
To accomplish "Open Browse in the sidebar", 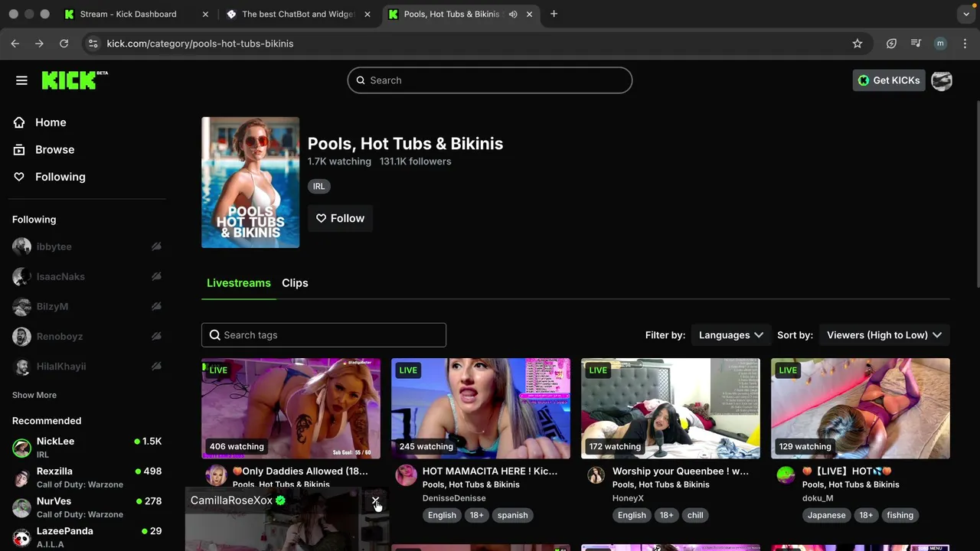I will 54,149.
